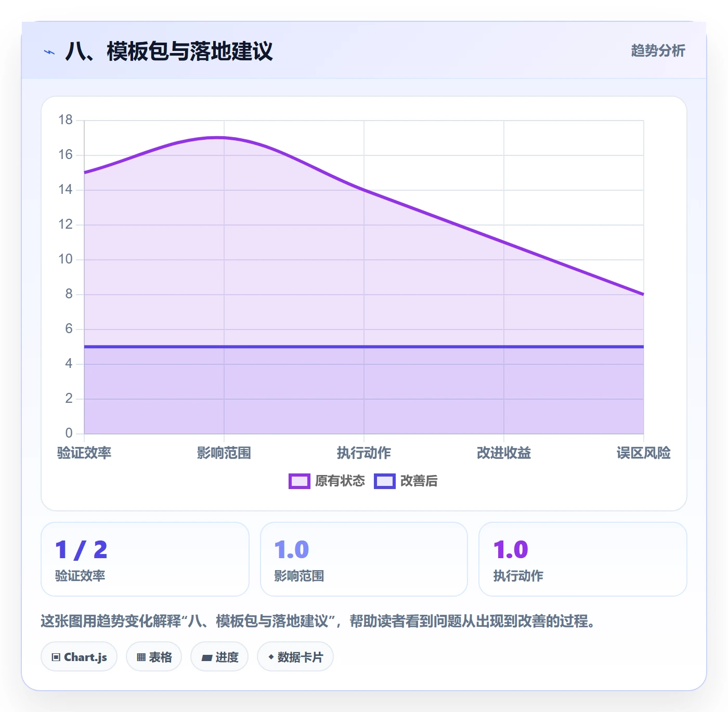Click the 改进收益 x-axis label

point(504,453)
